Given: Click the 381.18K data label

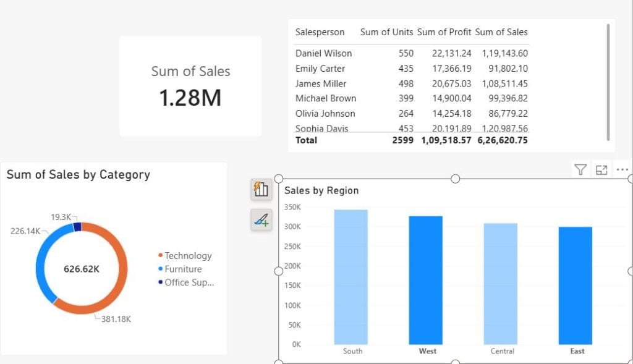Looking at the screenshot, I should [x=116, y=319].
